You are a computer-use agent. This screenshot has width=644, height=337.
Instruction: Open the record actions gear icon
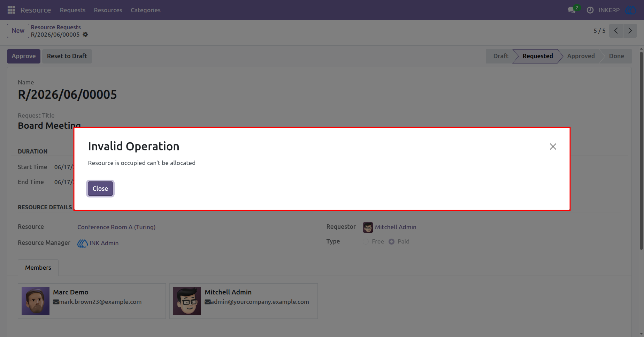85,35
